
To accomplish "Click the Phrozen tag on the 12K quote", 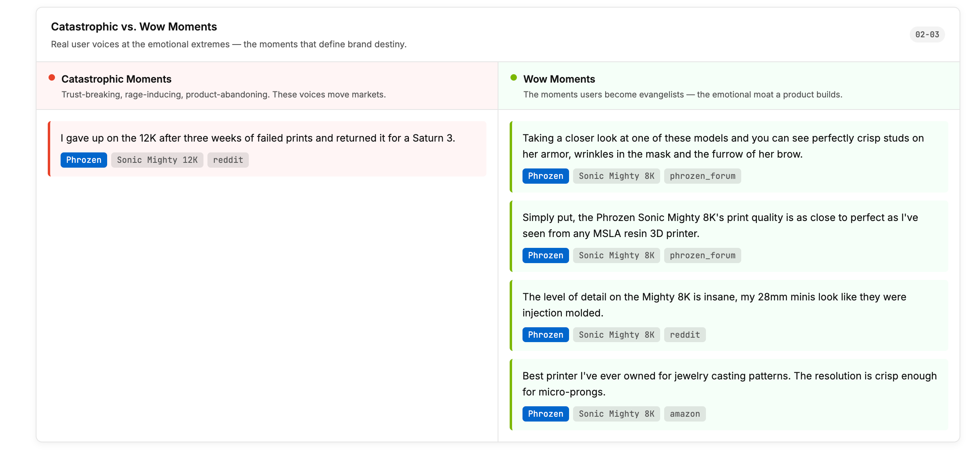I will click(83, 160).
